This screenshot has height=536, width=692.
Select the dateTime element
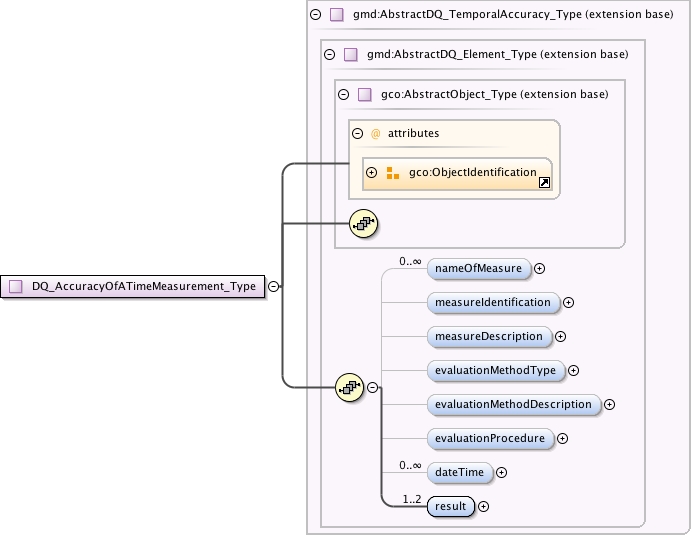tap(459, 472)
